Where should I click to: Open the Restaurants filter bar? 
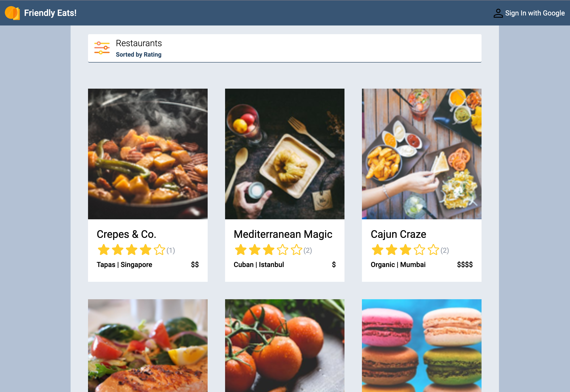pos(285,48)
